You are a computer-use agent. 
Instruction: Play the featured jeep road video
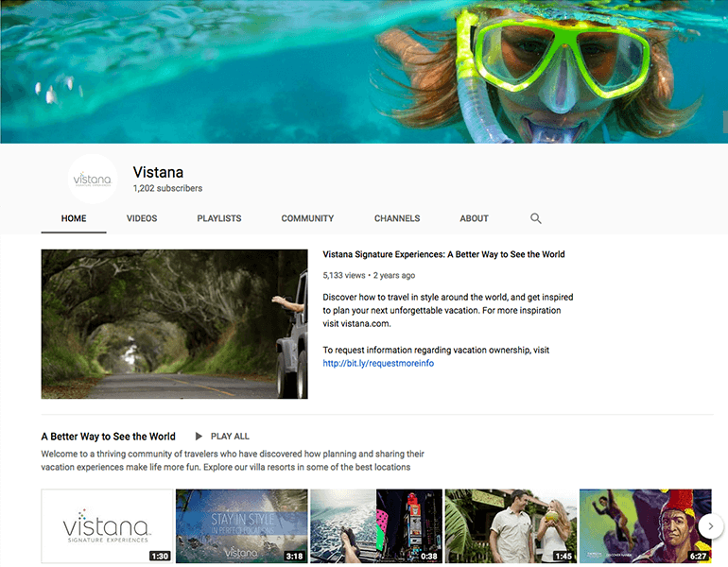click(174, 324)
